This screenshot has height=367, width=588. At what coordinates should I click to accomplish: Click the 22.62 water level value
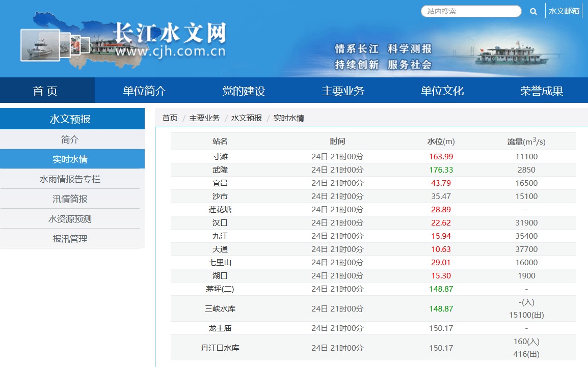[441, 222]
